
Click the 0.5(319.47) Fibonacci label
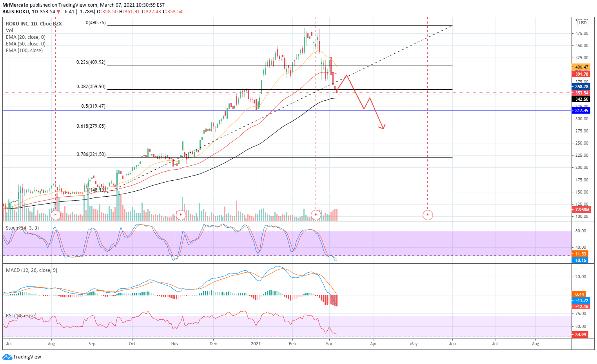[x=93, y=106]
